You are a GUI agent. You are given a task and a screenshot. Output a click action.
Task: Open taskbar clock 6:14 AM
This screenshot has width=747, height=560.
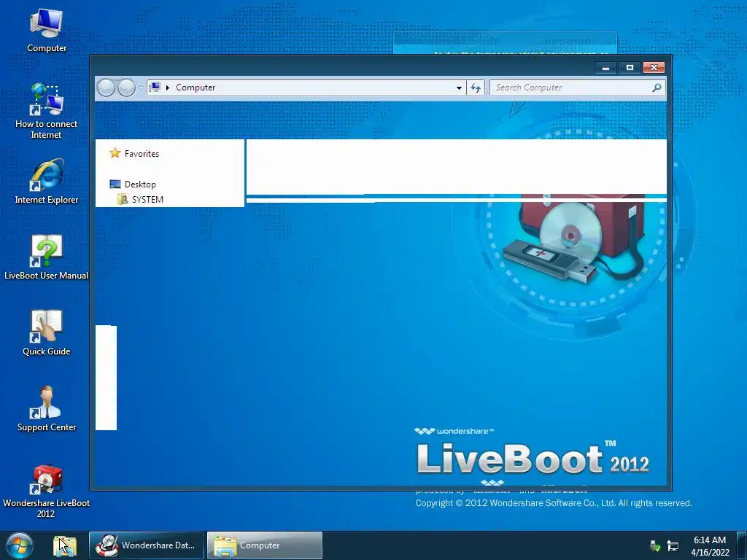pos(710,545)
